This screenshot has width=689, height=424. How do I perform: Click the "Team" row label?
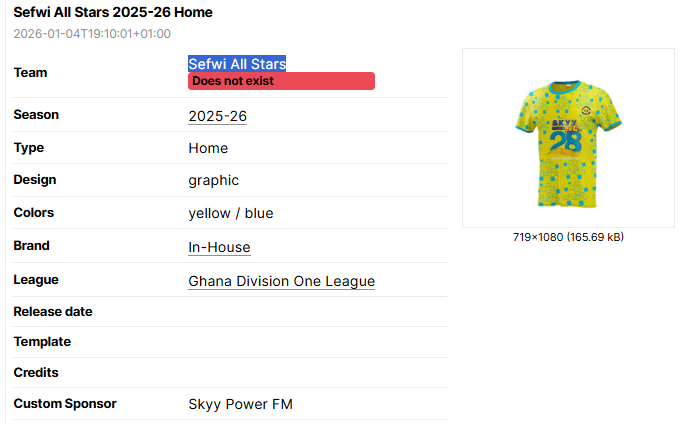click(x=30, y=73)
